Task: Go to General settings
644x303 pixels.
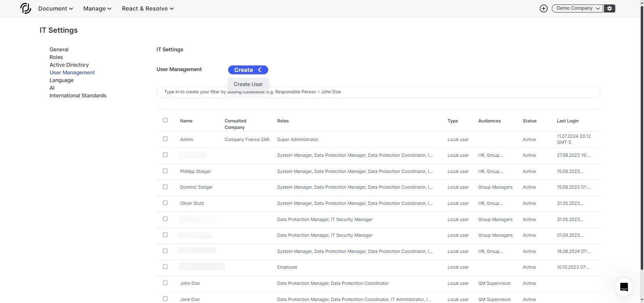Action: coord(59,49)
